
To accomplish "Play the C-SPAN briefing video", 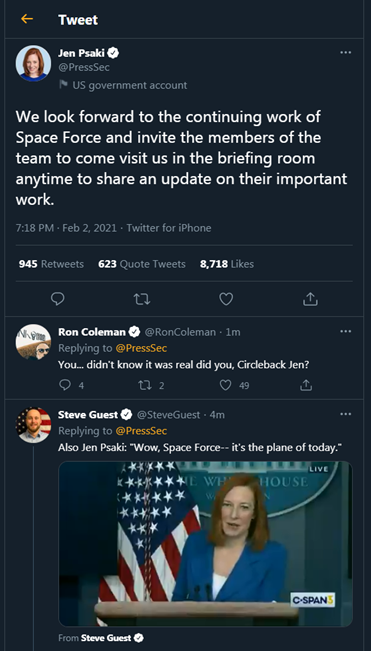I will tap(205, 543).
